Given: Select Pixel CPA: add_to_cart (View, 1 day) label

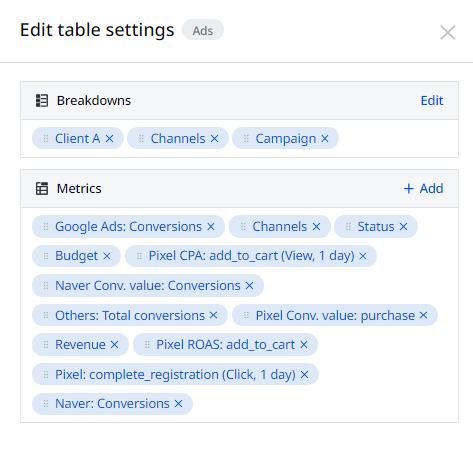Looking at the screenshot, I should [x=252, y=256].
